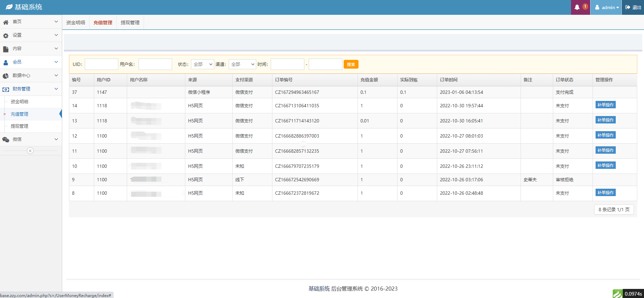The height and width of the screenshot is (298, 644).
Task: Expand the 会员 members sidebar section
Action: click(30, 62)
